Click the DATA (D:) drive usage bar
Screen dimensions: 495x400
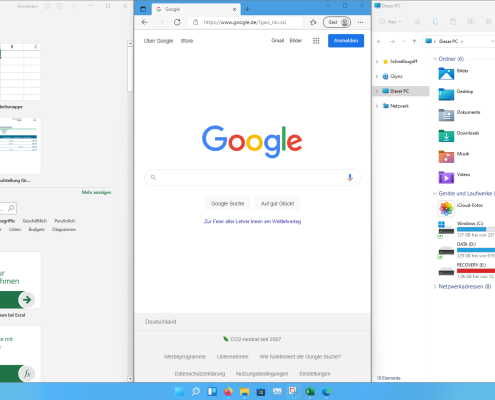[x=476, y=250]
